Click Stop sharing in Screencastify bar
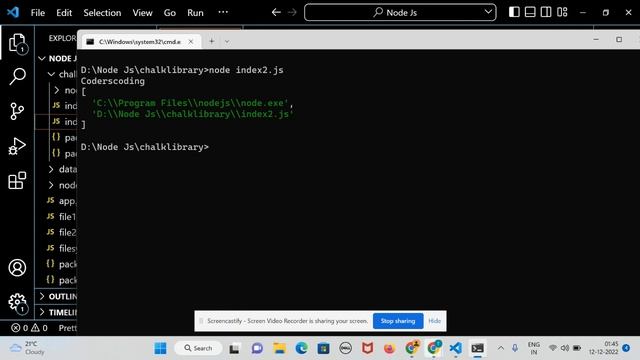Screen dimensions: 640x360 point(398,321)
